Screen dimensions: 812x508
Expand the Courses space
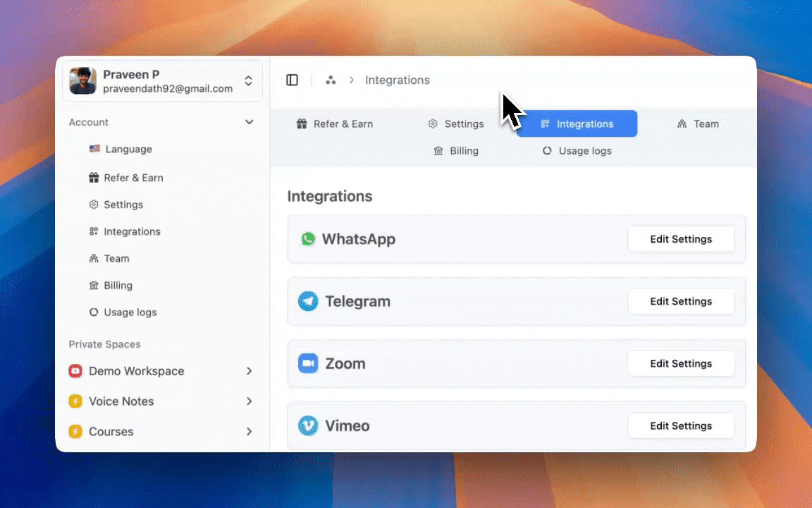click(249, 432)
